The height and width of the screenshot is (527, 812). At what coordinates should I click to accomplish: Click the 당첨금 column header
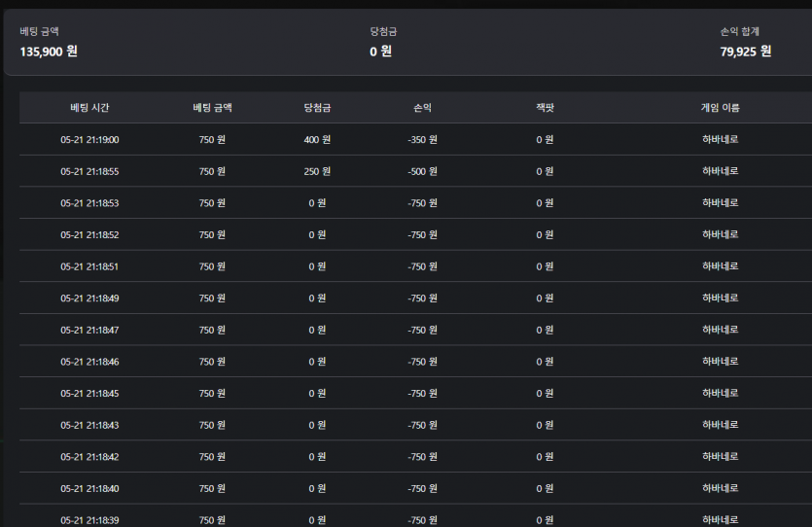pyautogui.click(x=317, y=108)
